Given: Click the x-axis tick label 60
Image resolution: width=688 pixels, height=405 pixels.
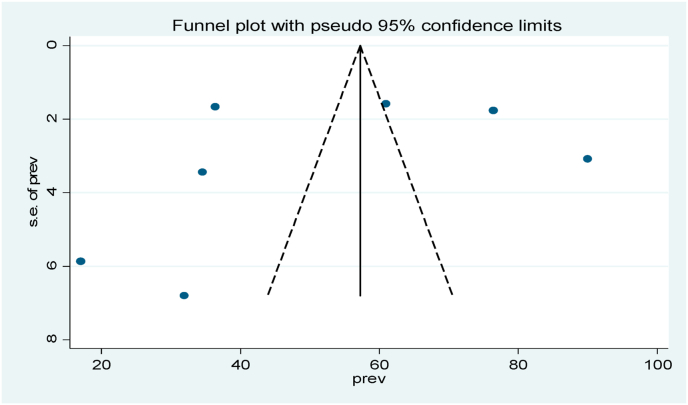Looking at the screenshot, I should (x=379, y=364).
